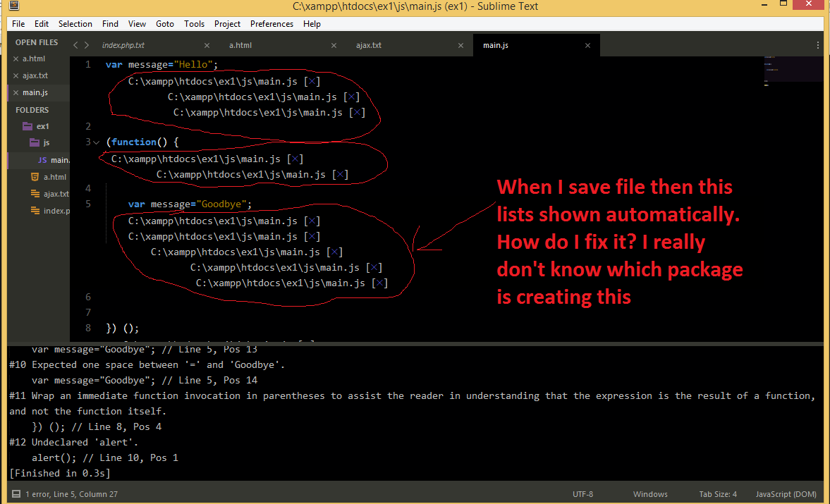Close the main.js tab
The image size is (830, 504).
587,45
